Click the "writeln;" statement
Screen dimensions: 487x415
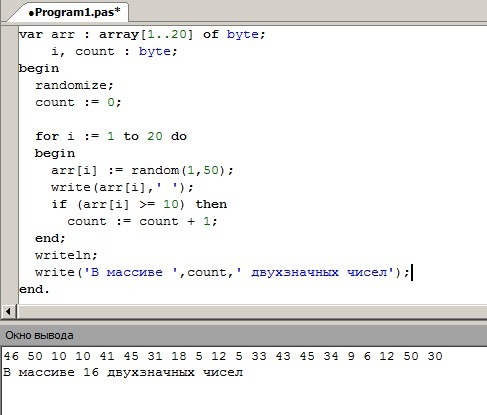(x=66, y=255)
